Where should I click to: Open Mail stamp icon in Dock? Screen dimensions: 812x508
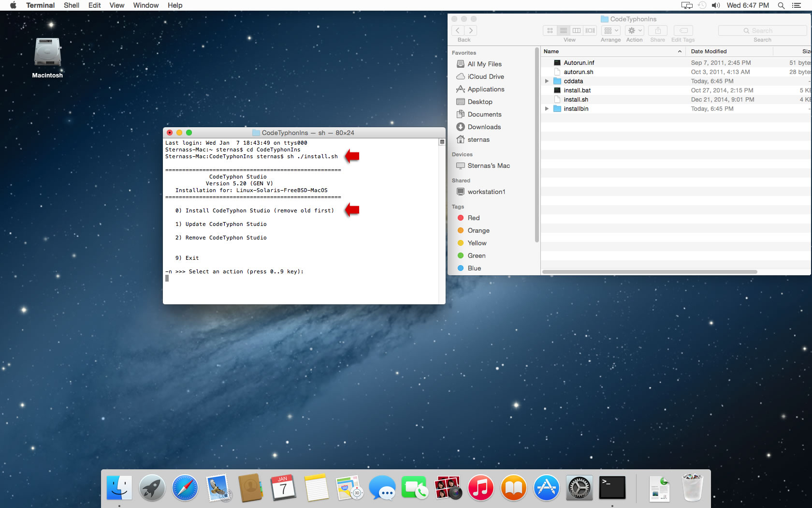pos(218,488)
